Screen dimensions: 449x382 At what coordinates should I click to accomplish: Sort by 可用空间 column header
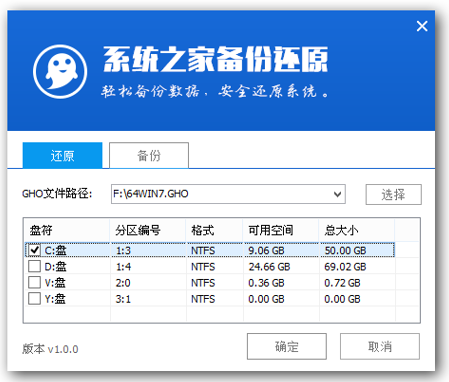coord(281,230)
